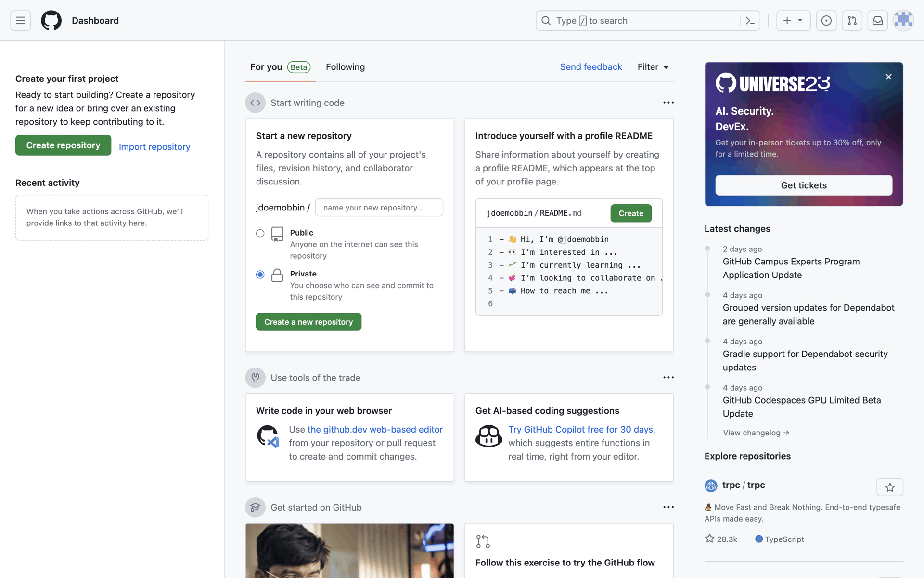Switch to the For you tab
The width and height of the screenshot is (924, 578).
point(280,67)
